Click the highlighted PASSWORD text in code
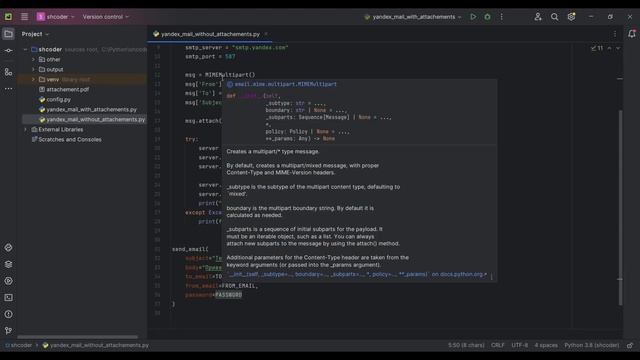Viewport: 640px width, 360px height. click(x=229, y=295)
